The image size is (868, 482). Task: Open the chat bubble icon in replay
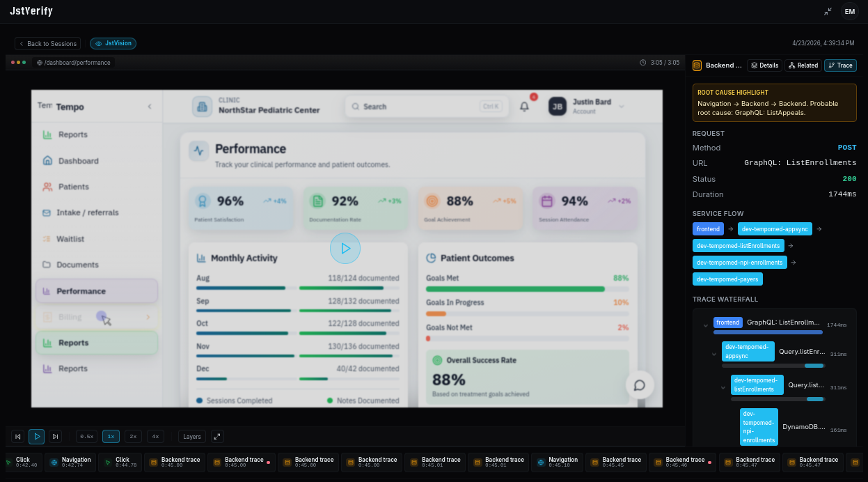point(640,385)
